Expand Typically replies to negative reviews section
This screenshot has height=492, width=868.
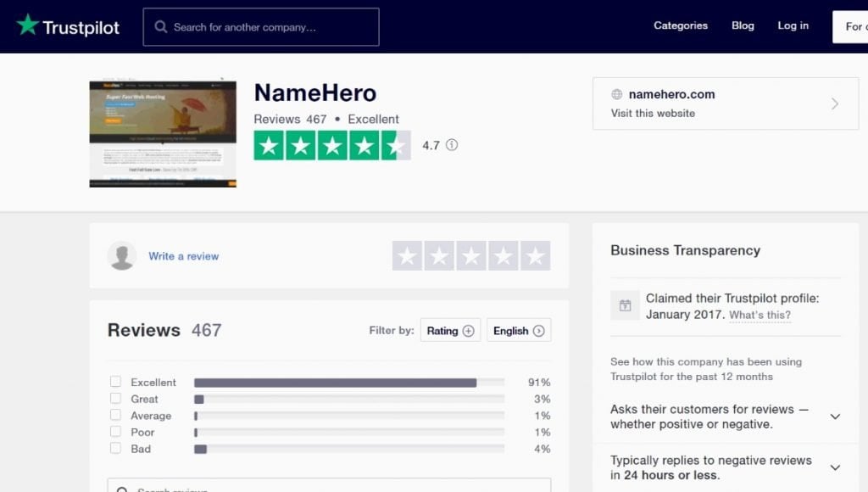click(x=726, y=467)
